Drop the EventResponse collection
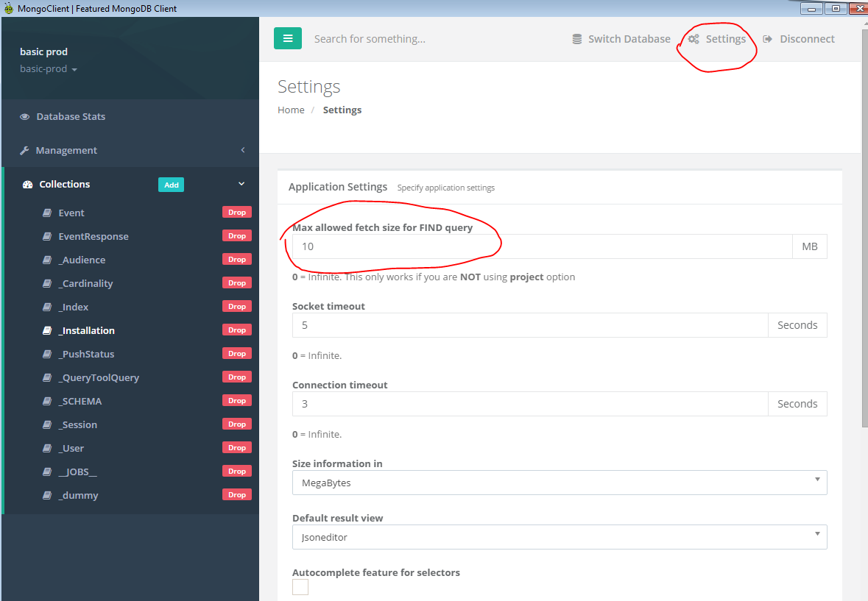 [x=237, y=235]
